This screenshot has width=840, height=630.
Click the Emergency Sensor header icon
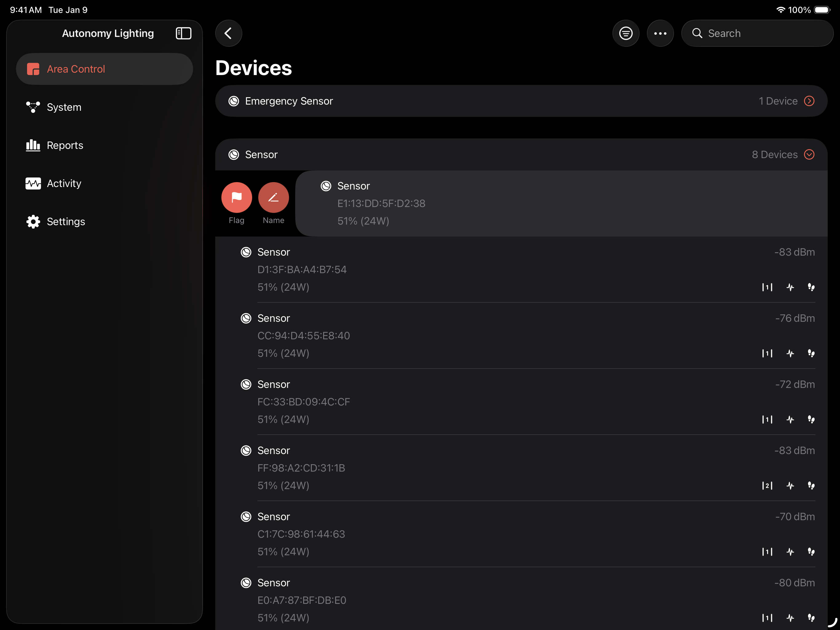tap(234, 101)
